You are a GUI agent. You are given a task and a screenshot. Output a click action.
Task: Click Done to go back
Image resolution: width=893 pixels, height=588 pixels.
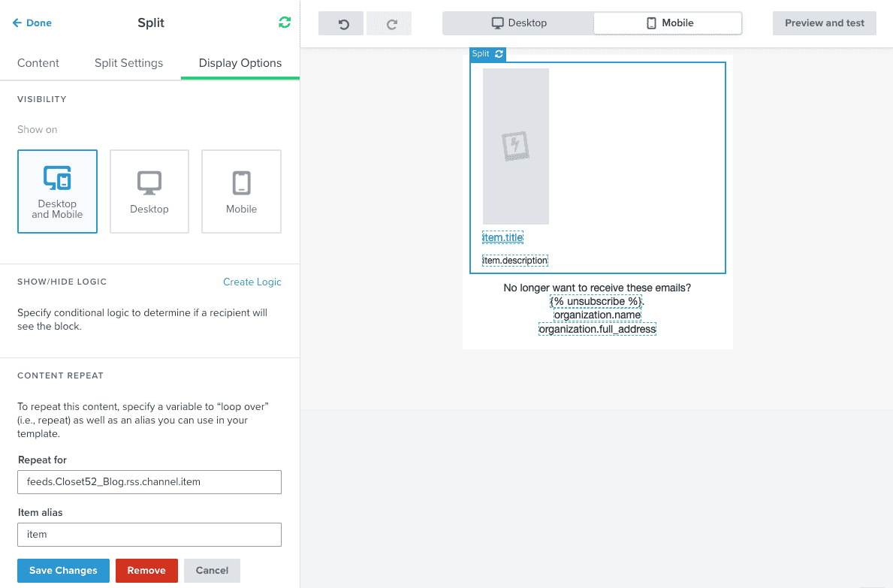coord(32,23)
